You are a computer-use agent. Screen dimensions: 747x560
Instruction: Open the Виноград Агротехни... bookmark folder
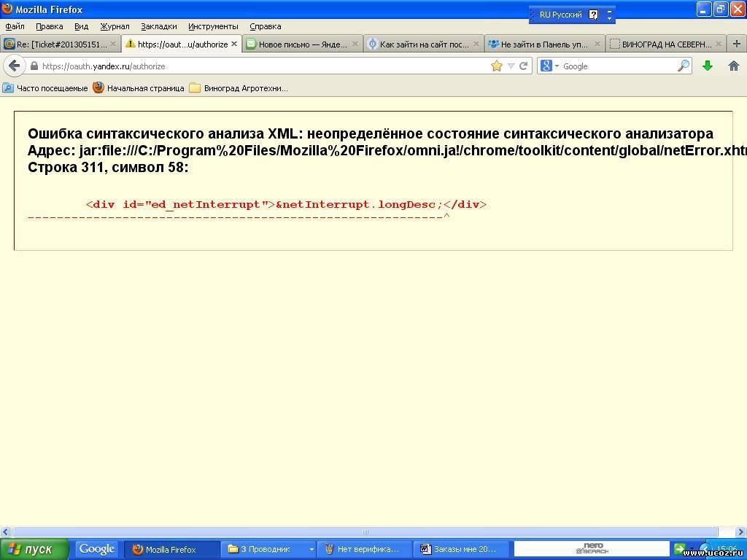(239, 88)
